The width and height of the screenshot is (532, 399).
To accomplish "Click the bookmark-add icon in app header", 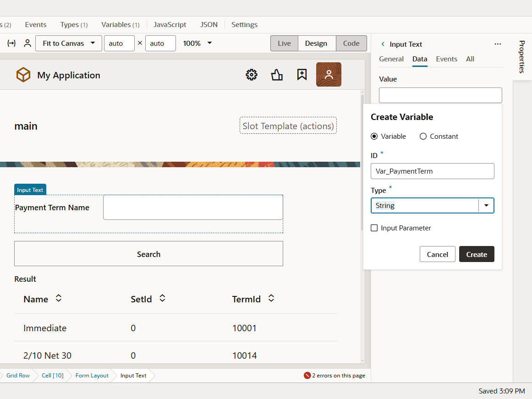I will [302, 75].
